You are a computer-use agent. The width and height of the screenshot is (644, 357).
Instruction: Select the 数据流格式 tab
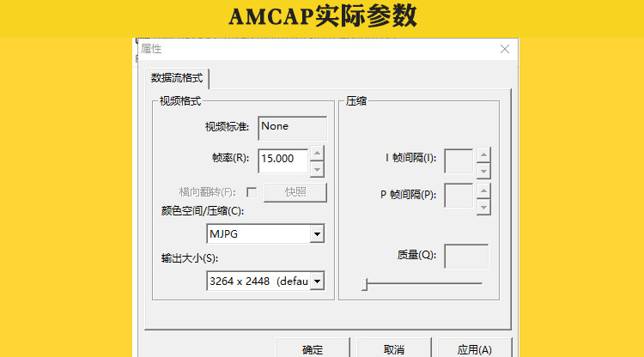[177, 78]
